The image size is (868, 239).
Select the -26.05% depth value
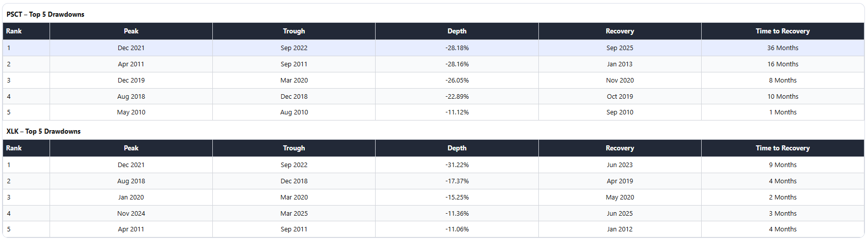pyautogui.click(x=456, y=81)
